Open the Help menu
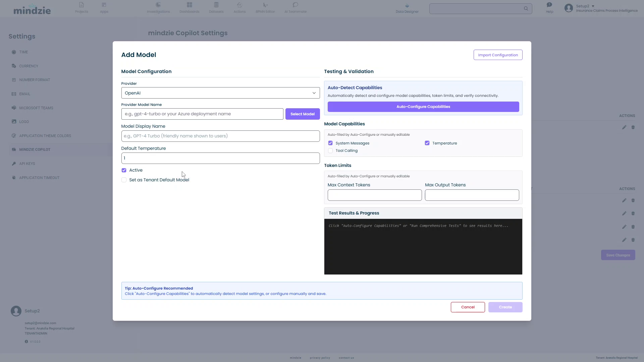 pyautogui.click(x=549, y=8)
